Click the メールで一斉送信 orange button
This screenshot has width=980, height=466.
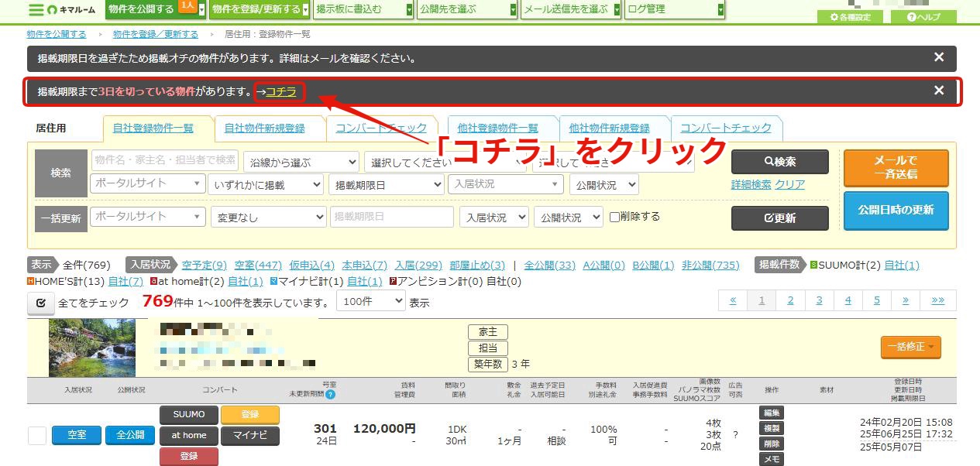tap(896, 167)
